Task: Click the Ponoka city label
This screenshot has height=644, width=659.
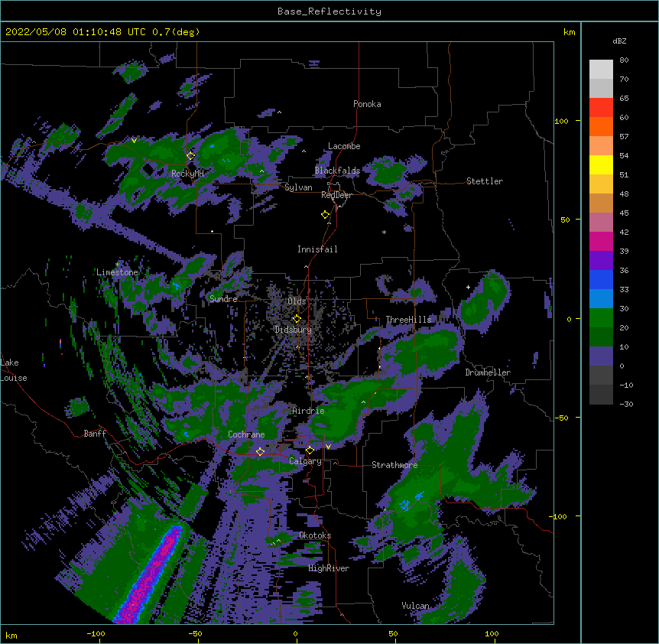Action: point(367,104)
